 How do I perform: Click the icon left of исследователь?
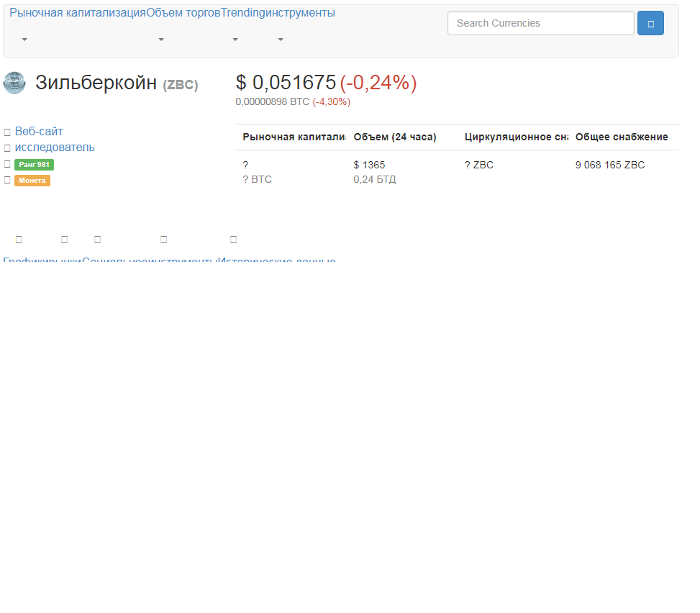click(7, 148)
